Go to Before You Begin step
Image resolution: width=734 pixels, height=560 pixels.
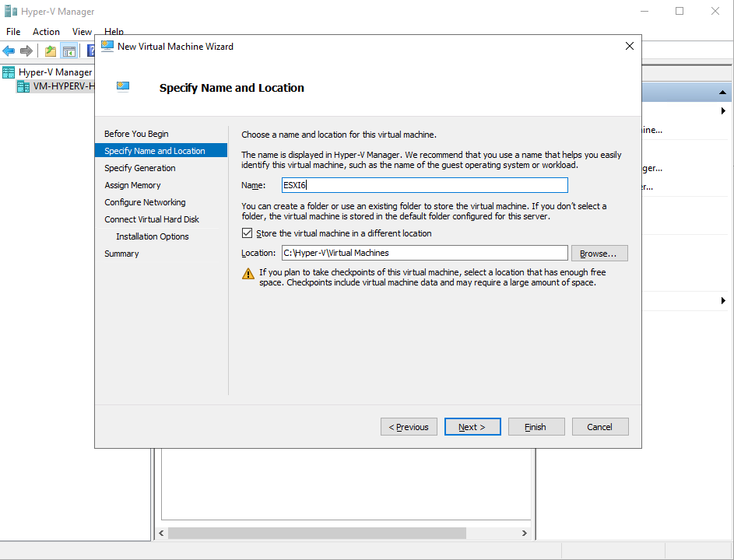(x=136, y=134)
